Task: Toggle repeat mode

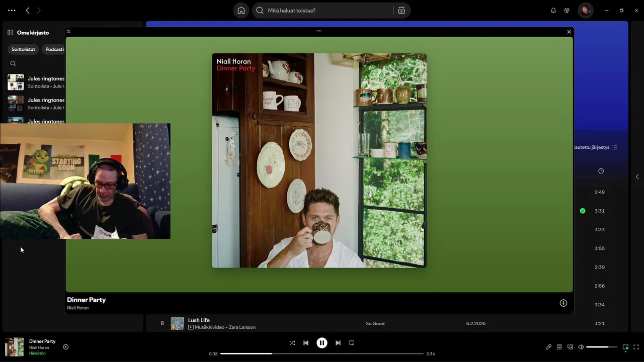Action: coord(352,343)
